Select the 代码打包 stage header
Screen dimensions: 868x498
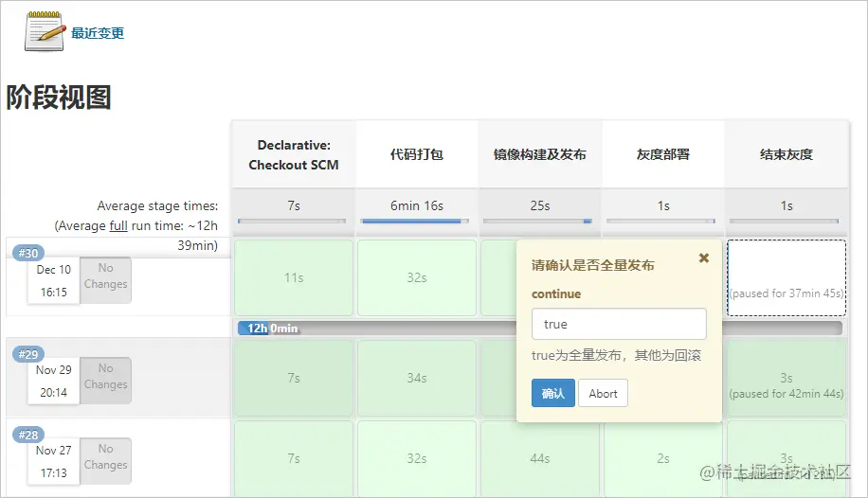[x=417, y=154]
